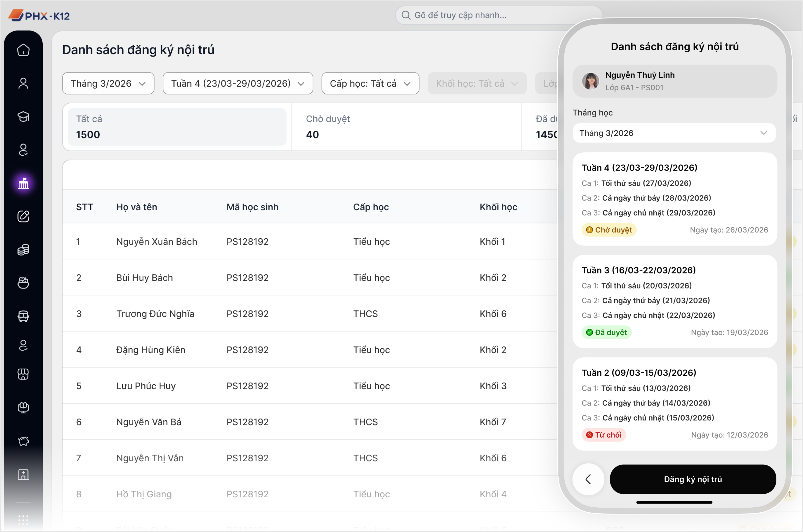Select the row Nguyễn Thị Vân
This screenshot has height=532, width=803.
(310, 458)
